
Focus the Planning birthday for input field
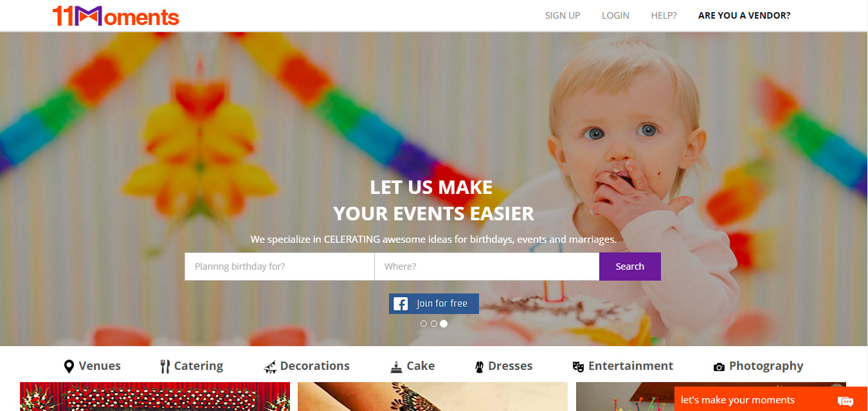pyautogui.click(x=280, y=267)
